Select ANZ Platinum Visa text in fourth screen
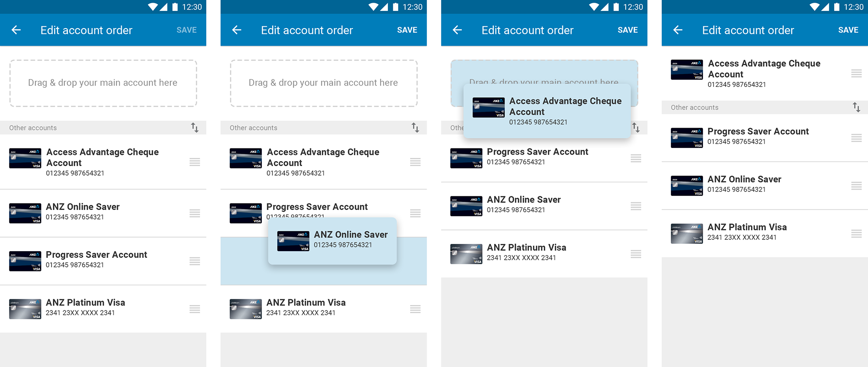 coord(747,228)
